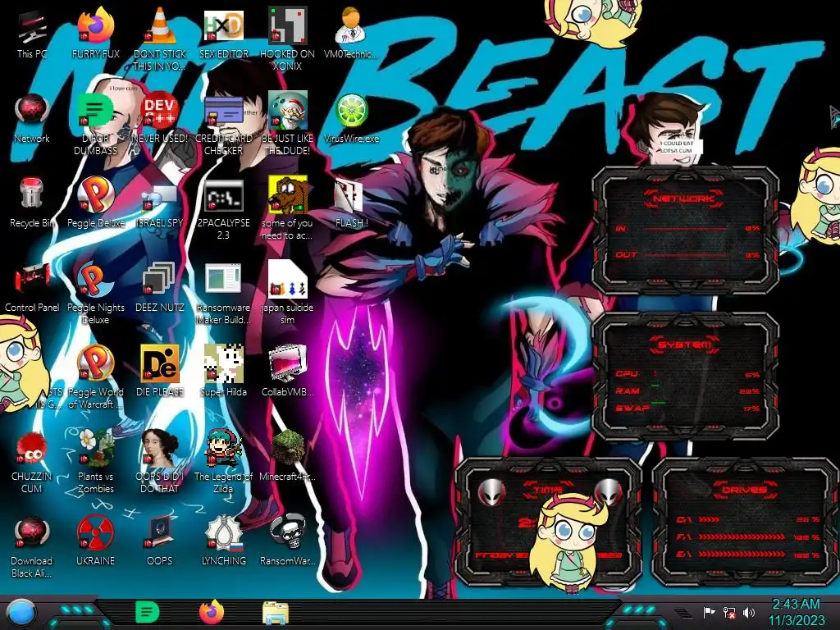
Task: Click the RAM usage row in SYSTEM widget
Action: pyautogui.click(x=687, y=391)
